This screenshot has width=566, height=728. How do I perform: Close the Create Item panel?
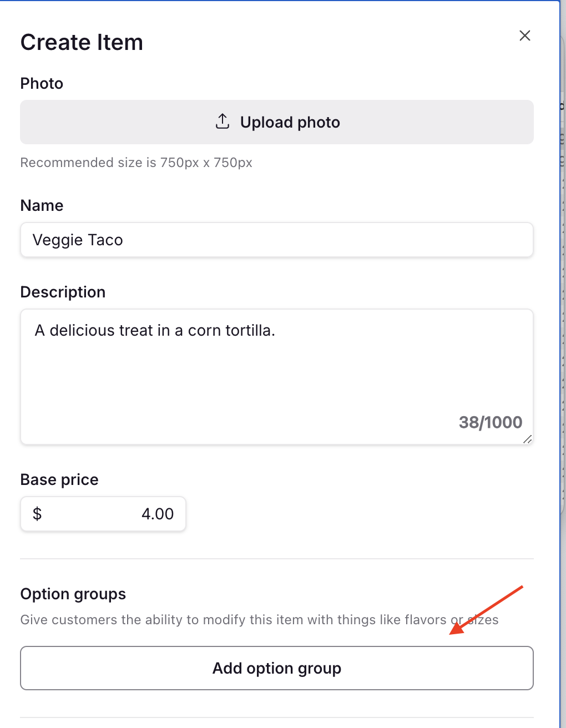pos(524,36)
